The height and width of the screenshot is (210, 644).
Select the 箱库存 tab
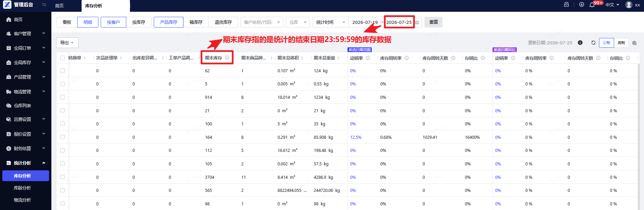[x=196, y=22]
